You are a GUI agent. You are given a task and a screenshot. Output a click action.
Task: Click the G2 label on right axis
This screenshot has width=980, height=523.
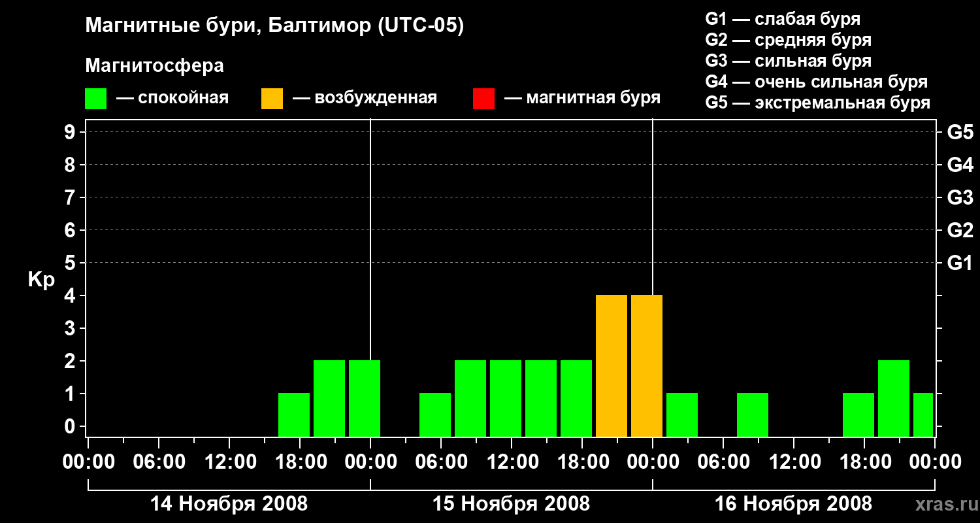click(x=960, y=230)
